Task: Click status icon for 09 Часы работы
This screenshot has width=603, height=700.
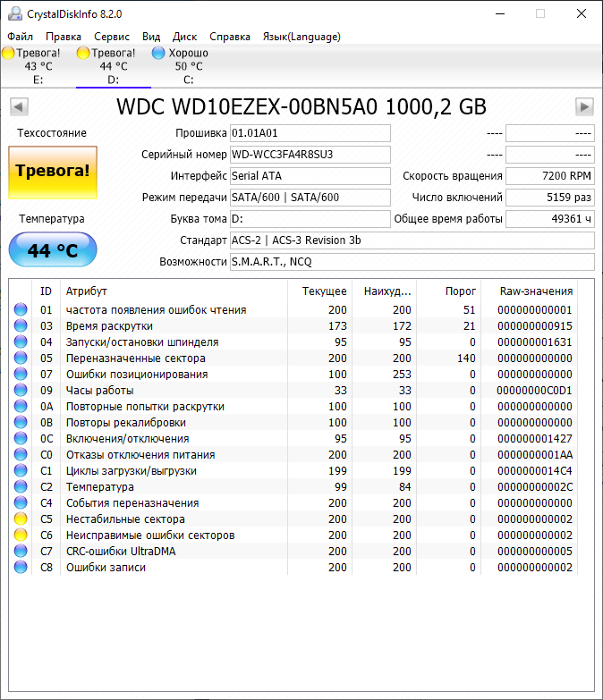Action: pos(21,390)
